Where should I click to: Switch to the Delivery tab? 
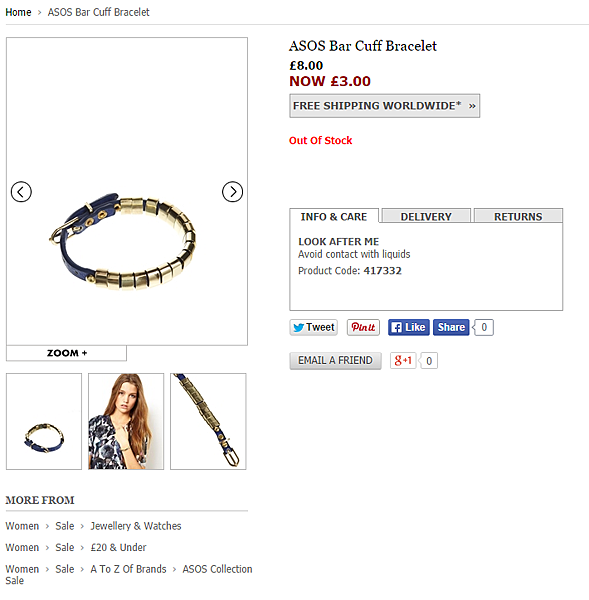[x=426, y=216]
